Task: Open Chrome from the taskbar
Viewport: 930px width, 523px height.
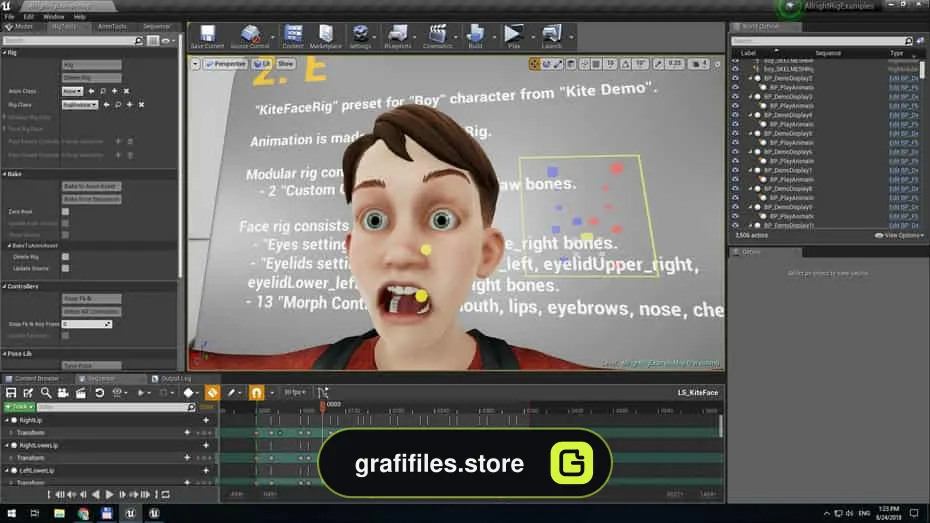Action: (x=83, y=514)
